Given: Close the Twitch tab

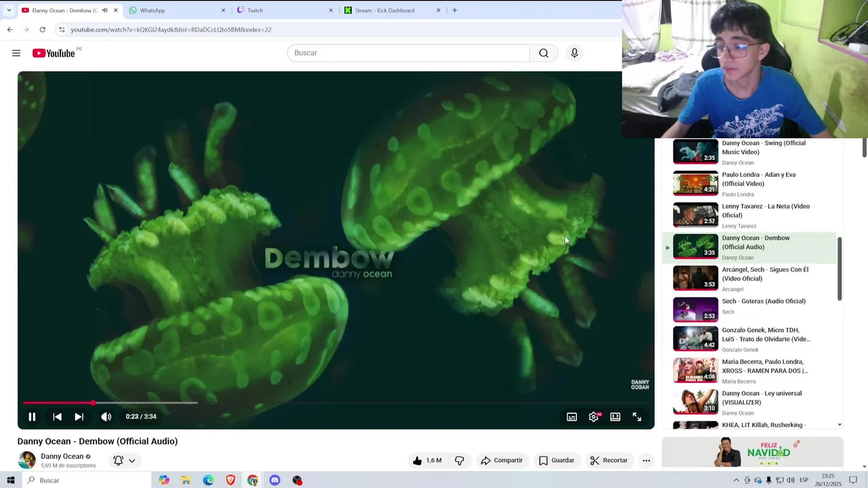Looking at the screenshot, I should (331, 10).
